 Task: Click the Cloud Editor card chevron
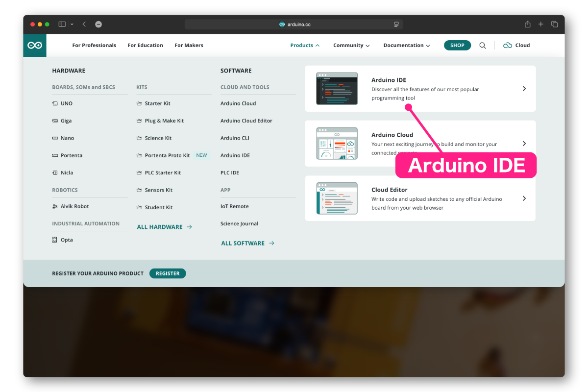[x=524, y=198]
